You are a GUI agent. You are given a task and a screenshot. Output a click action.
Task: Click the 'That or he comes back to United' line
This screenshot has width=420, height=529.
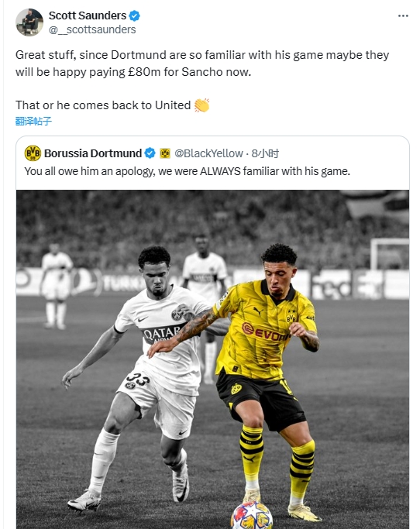click(103, 105)
